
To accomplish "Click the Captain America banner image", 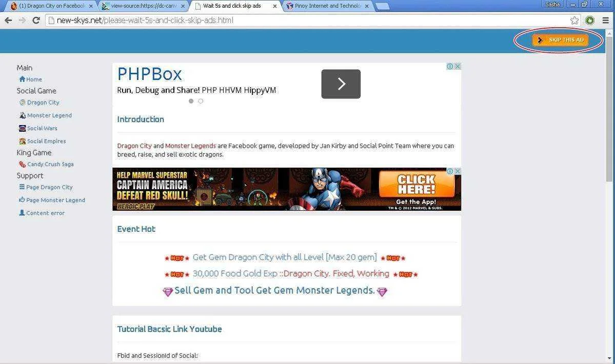I will [x=287, y=189].
